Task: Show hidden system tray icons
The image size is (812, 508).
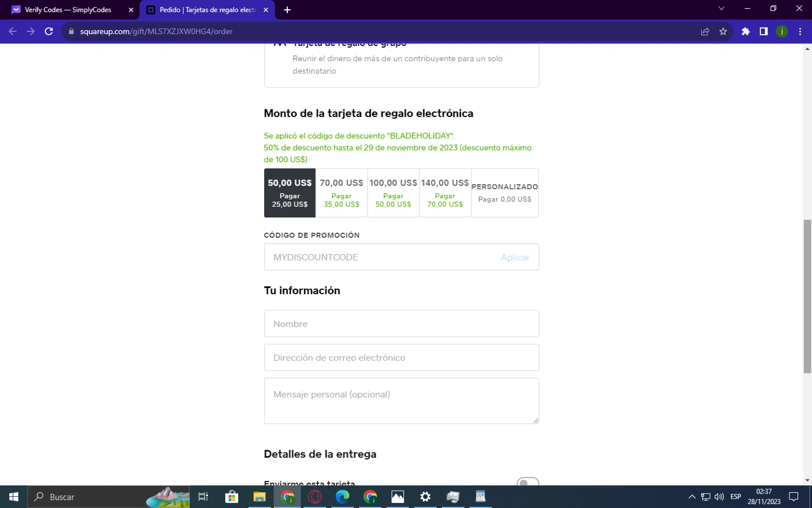Action: pos(692,497)
